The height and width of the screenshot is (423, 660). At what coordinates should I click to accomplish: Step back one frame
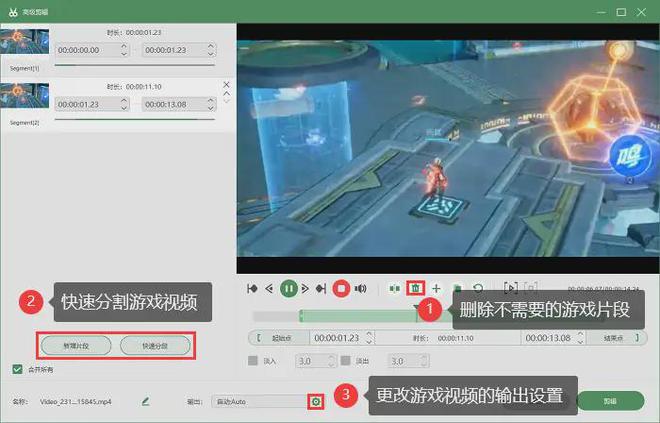point(269,288)
